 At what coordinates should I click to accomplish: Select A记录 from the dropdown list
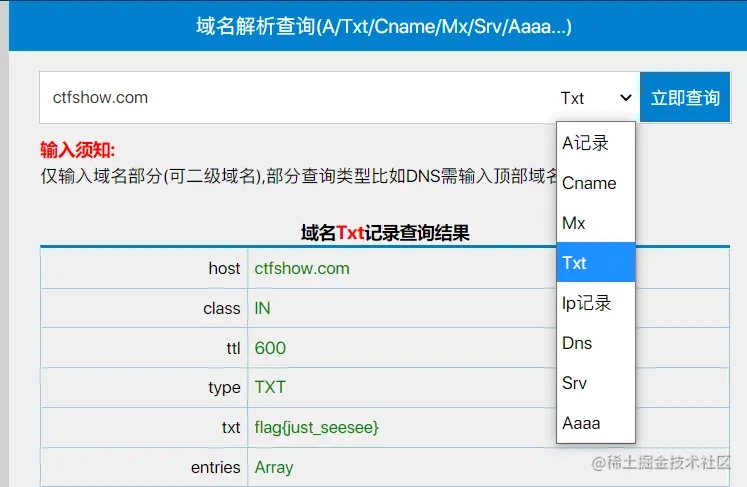[596, 143]
